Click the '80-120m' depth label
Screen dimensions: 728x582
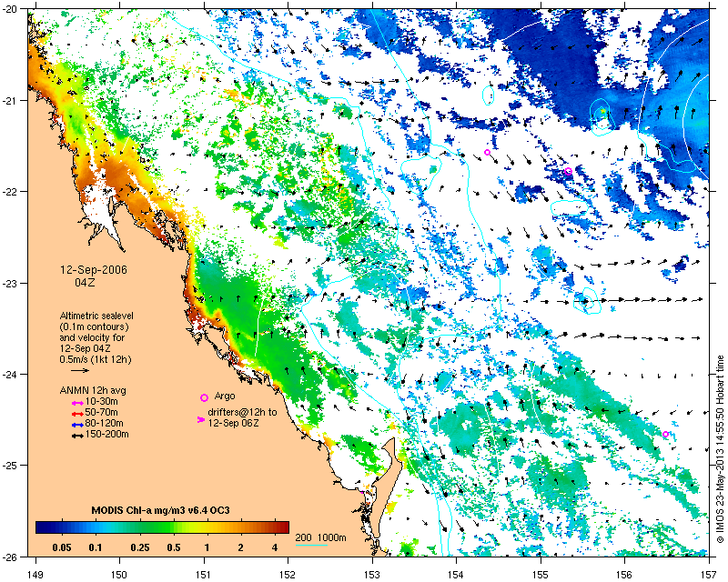tap(104, 423)
